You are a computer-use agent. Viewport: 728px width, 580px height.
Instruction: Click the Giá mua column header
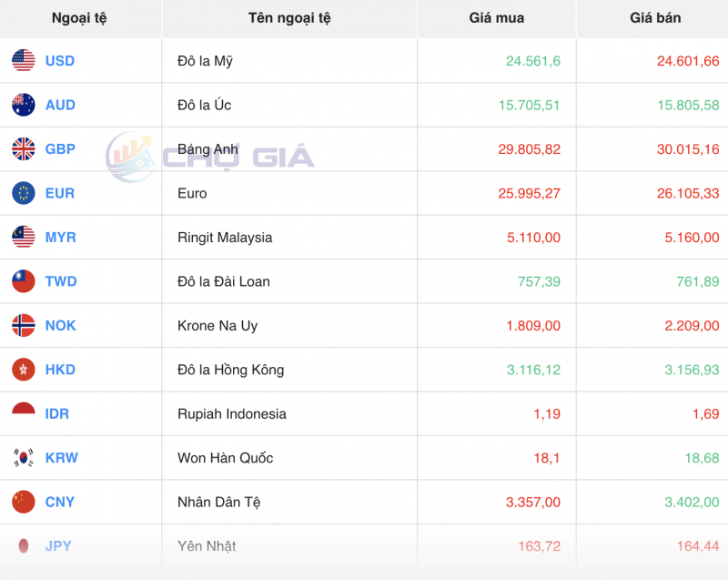(x=495, y=17)
